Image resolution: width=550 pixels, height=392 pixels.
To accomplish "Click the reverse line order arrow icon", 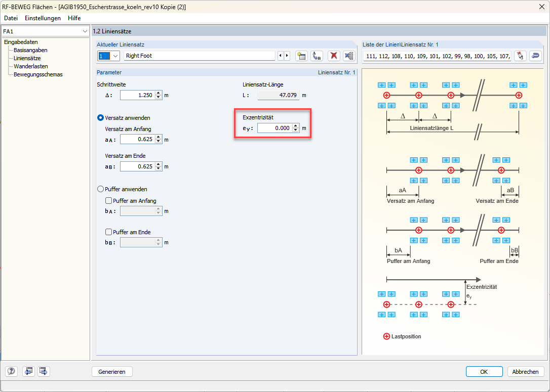I will point(535,56).
